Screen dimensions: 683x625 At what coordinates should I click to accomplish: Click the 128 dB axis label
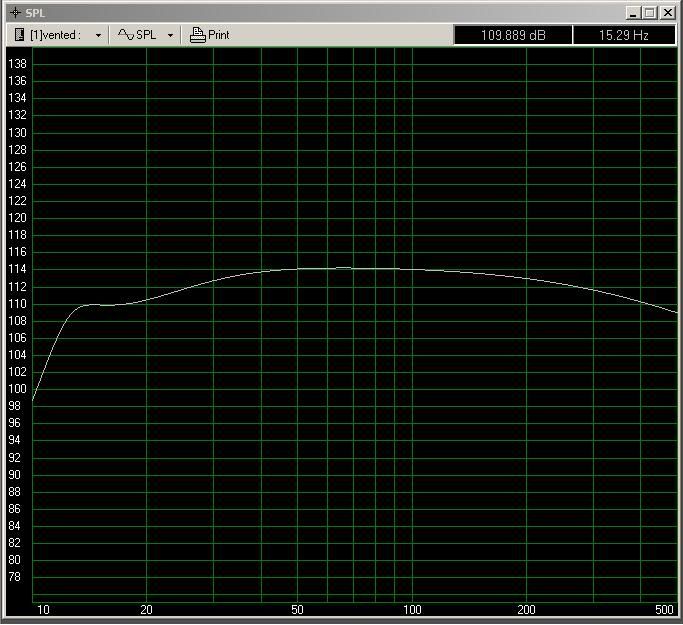click(x=17, y=150)
